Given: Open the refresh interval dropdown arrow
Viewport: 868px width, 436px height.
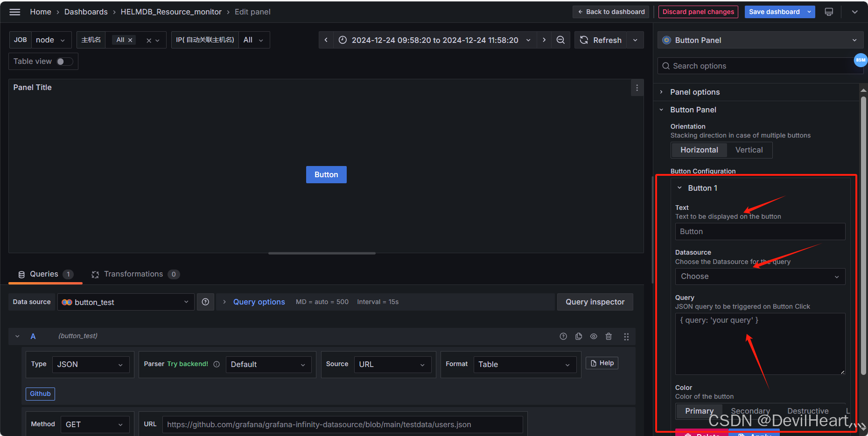Looking at the screenshot, I should tap(635, 40).
